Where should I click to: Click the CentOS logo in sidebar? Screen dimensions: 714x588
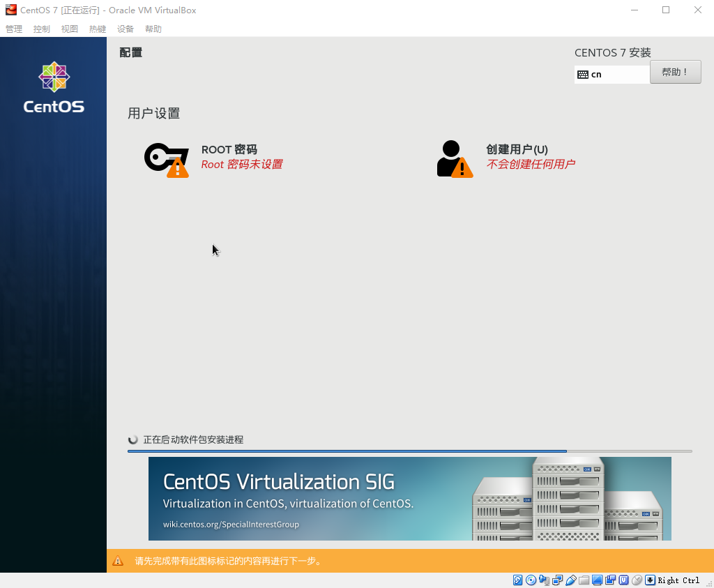click(x=54, y=87)
